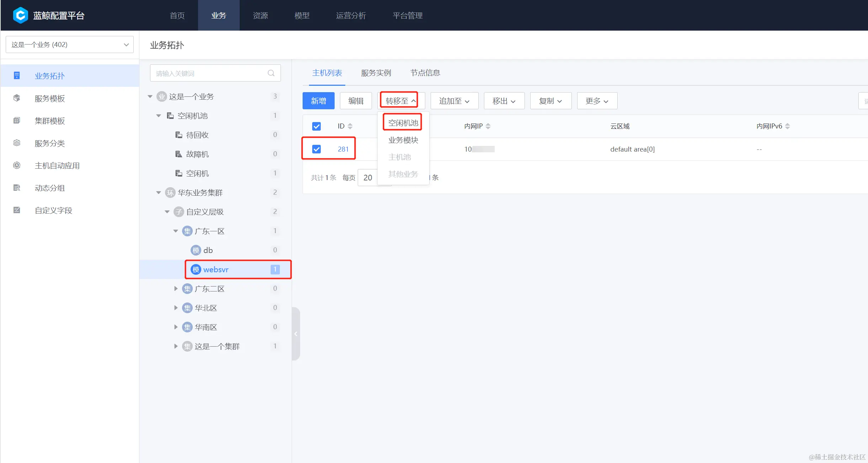This screenshot has width=868, height=463.
Task: Open the 资源 top navigation item
Action: click(260, 15)
